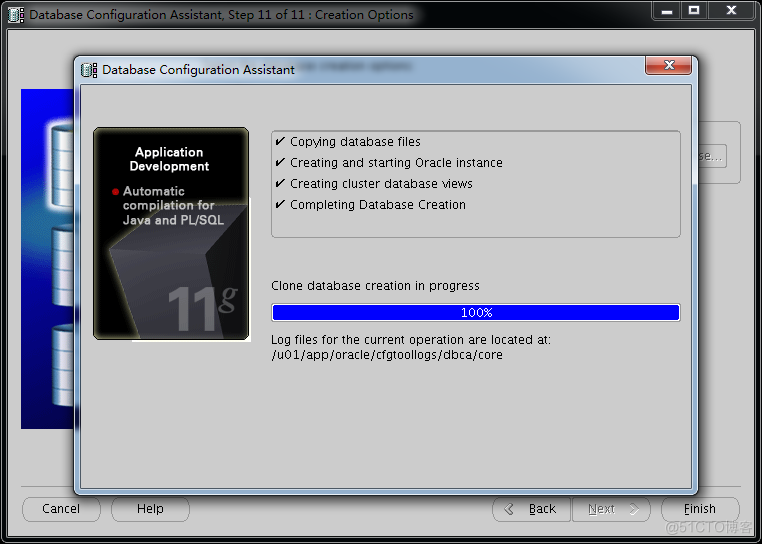Click the Finish button
The height and width of the screenshot is (544, 762).
pos(700,509)
